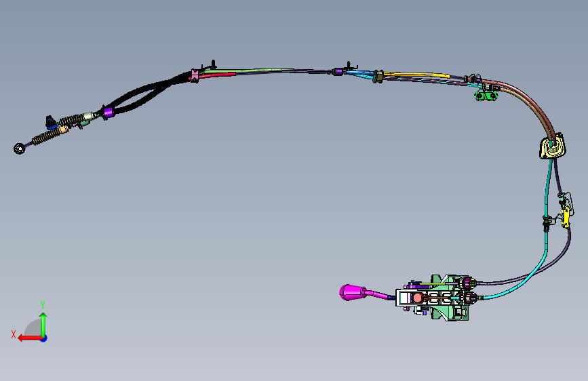
Task: Select the purple connector at the cable midpoint
Action: click(338, 72)
